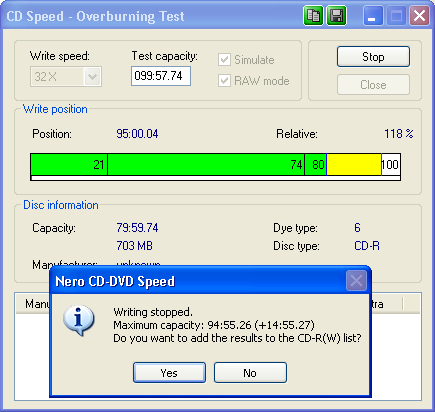Click the Test capacity label

[165, 56]
